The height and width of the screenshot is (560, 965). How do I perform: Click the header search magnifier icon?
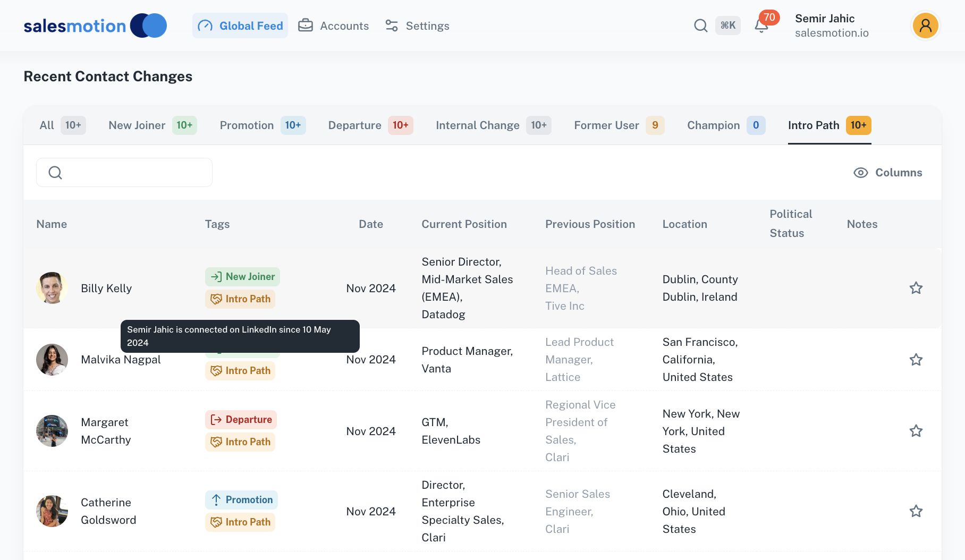tap(701, 26)
